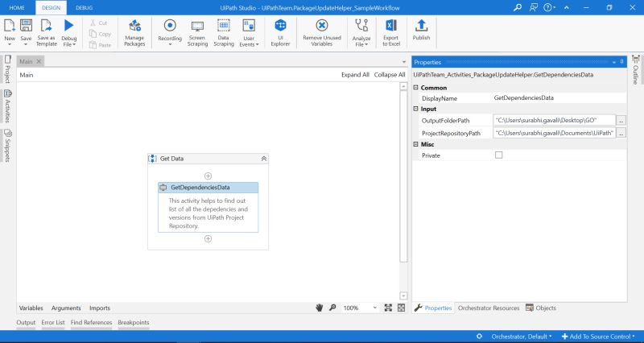This screenshot has width=644, height=343.
Task: Open the Find References panel
Action: click(91, 322)
